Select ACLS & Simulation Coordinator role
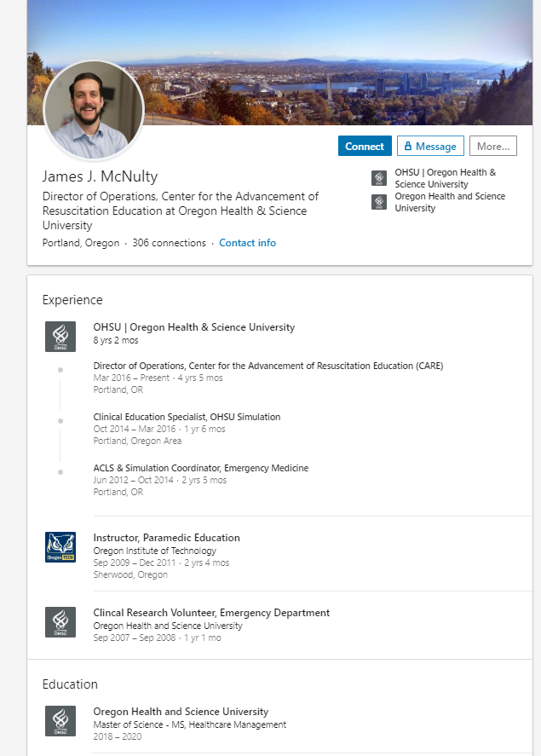 click(x=200, y=468)
